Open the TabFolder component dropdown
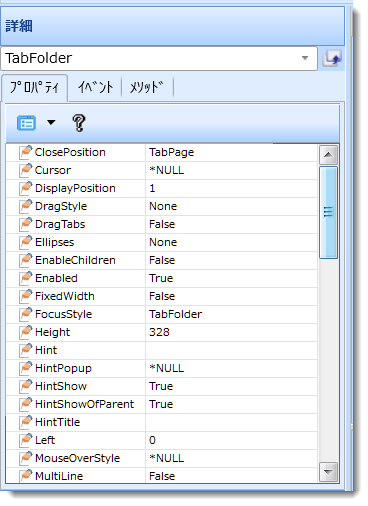This screenshot has width=368, height=506. point(159,59)
